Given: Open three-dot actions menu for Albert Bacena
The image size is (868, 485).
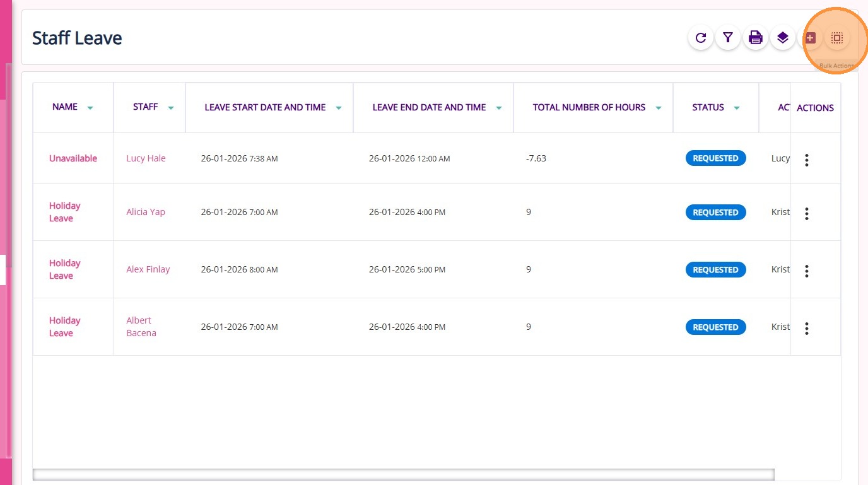Looking at the screenshot, I should (x=807, y=328).
